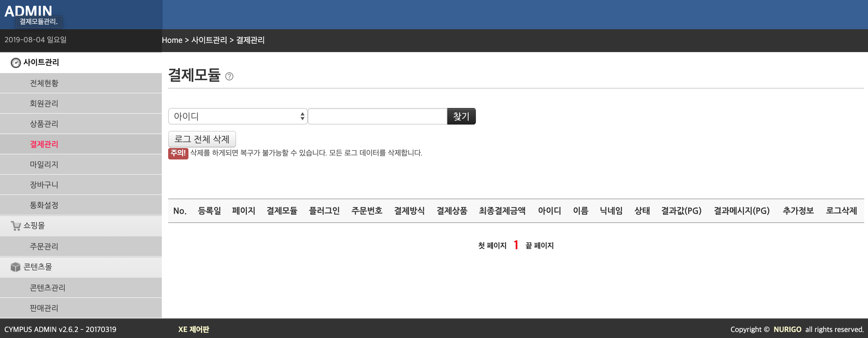Click the 추가정보 column header
Screen dimensions: 868x338
click(798, 211)
